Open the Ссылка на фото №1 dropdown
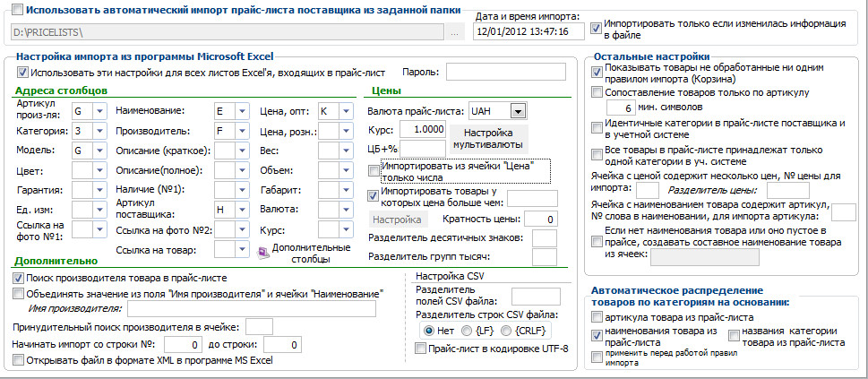This screenshot has height=379, width=868. click(99, 229)
